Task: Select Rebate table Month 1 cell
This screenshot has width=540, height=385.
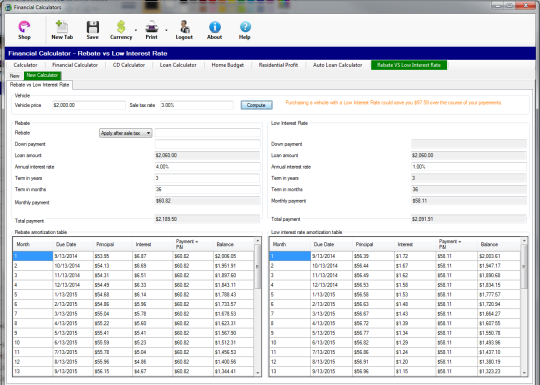Action: coord(33,256)
